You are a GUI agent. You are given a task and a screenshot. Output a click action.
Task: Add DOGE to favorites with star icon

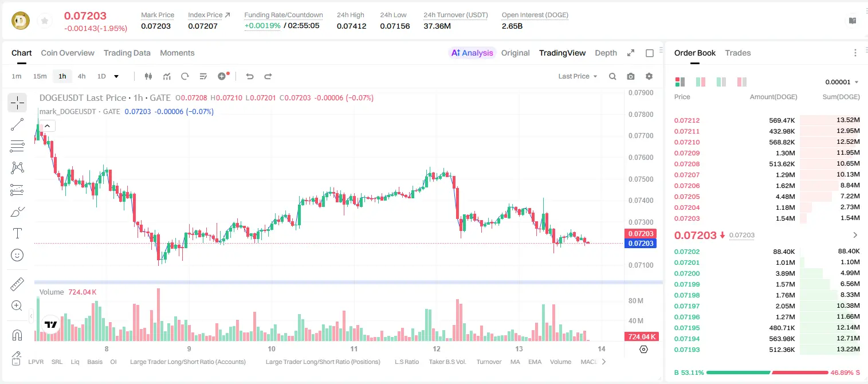click(45, 21)
